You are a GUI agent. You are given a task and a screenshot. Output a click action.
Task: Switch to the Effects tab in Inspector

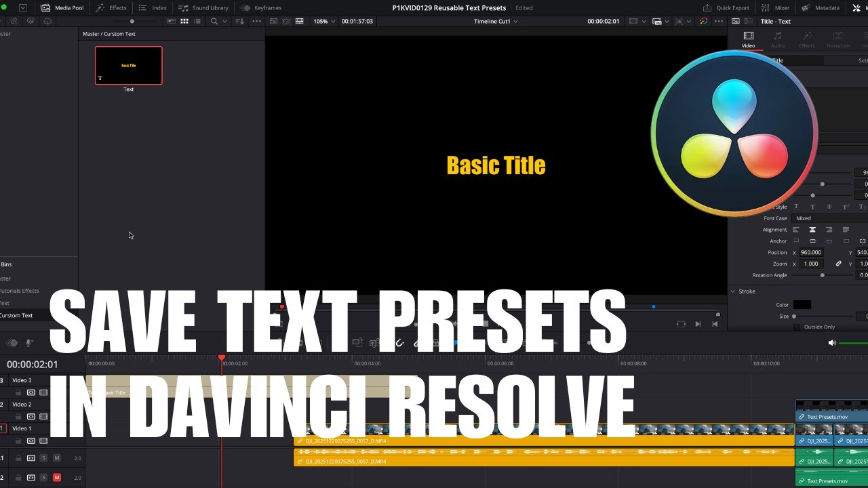[807, 39]
